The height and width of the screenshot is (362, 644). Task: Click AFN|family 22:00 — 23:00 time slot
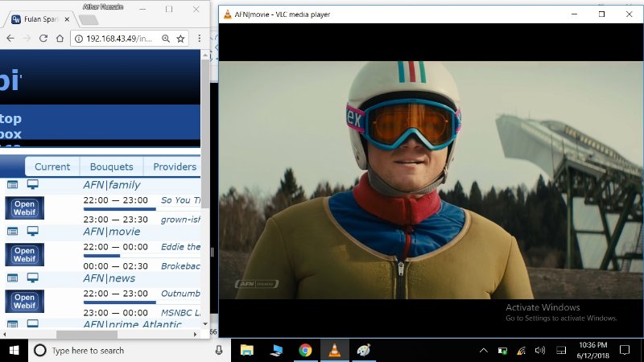115,200
